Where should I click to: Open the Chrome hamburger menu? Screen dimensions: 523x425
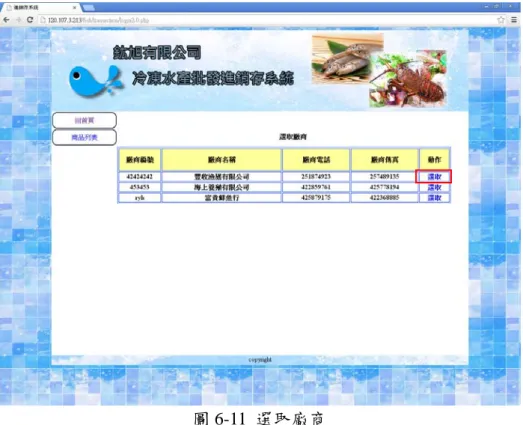(514, 20)
